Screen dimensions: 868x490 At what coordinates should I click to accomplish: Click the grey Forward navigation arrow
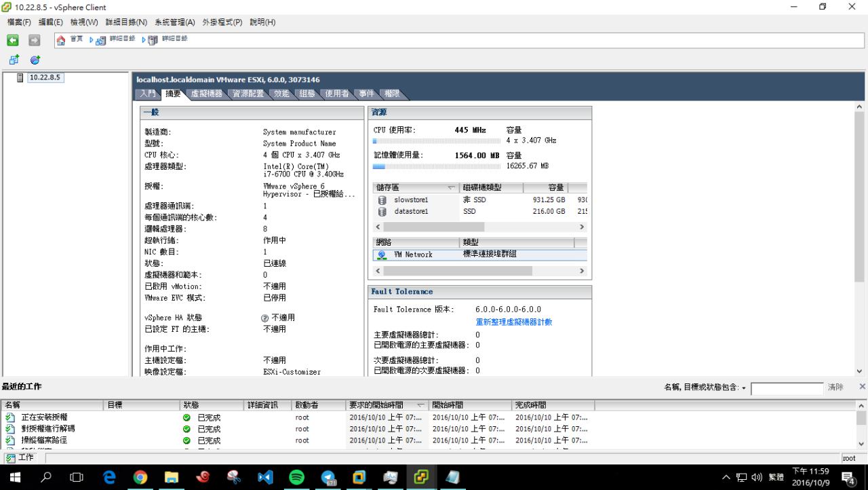click(34, 40)
